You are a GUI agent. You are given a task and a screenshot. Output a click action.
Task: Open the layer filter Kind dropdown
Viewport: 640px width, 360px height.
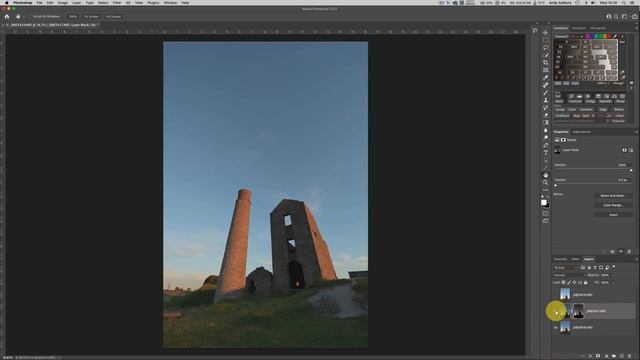pyautogui.click(x=566, y=268)
